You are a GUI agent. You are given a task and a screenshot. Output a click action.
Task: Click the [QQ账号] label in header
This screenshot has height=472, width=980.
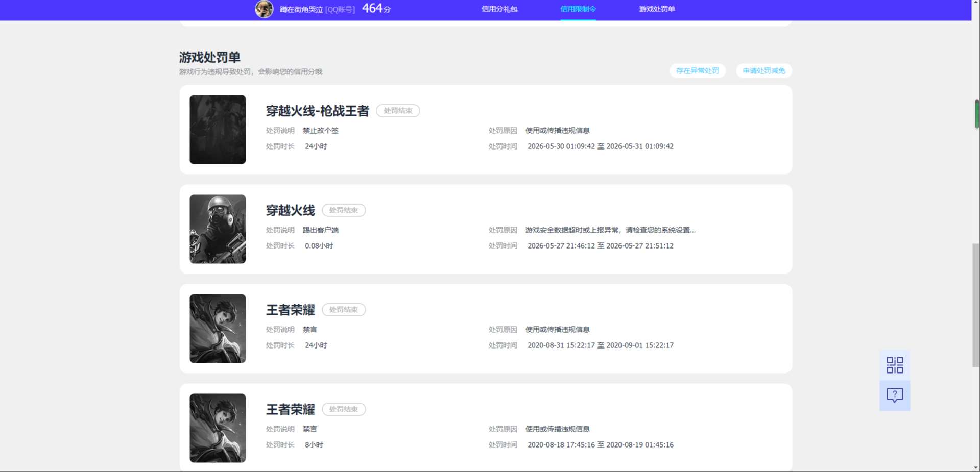pos(340,10)
